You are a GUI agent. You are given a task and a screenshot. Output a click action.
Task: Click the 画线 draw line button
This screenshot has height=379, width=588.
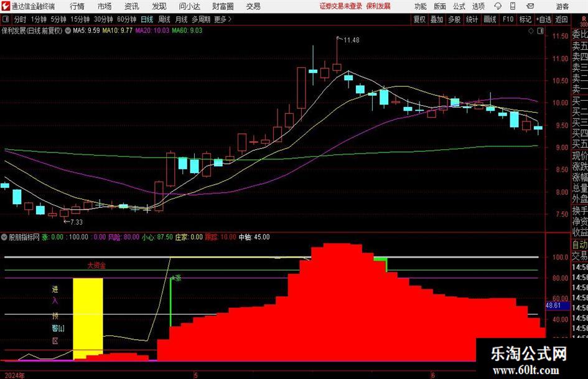coord(490,19)
